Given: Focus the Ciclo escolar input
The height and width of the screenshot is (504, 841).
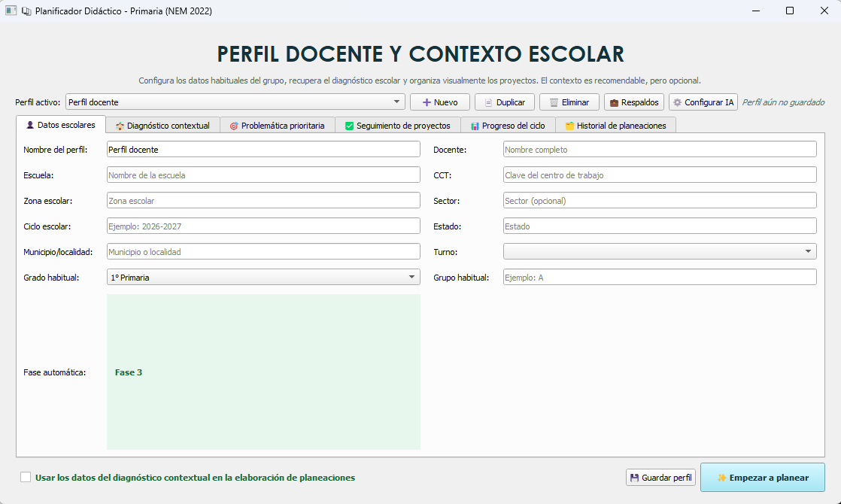Looking at the screenshot, I should coord(263,226).
